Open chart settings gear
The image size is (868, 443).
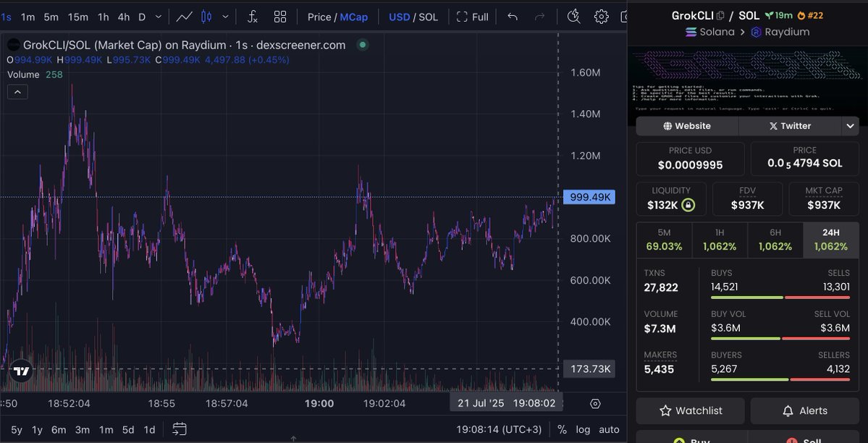coord(601,17)
